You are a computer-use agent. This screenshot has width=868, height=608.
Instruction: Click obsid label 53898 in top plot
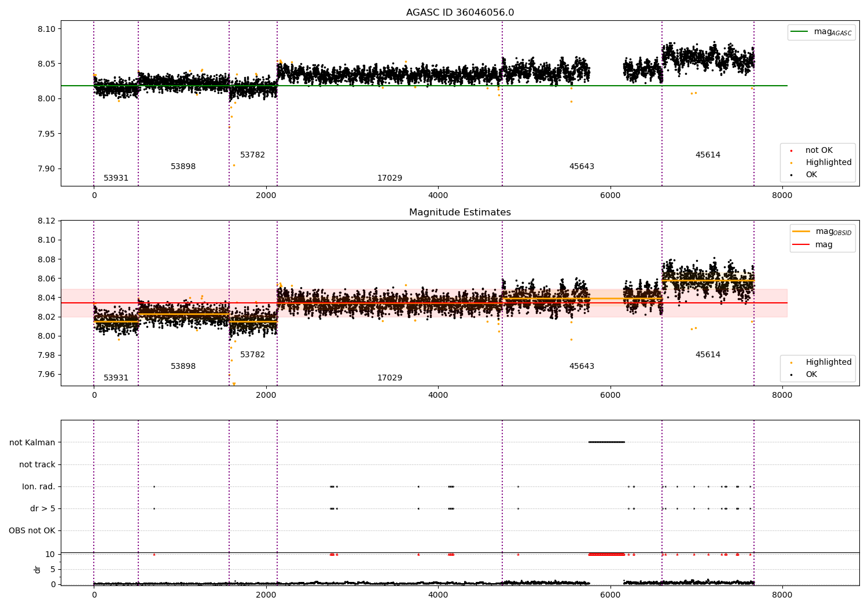183,167
